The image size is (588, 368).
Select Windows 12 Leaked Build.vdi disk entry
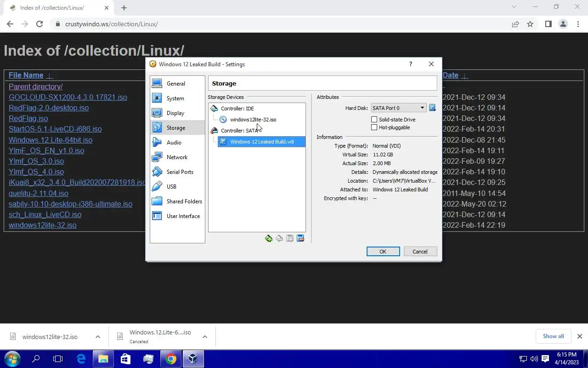point(261,142)
